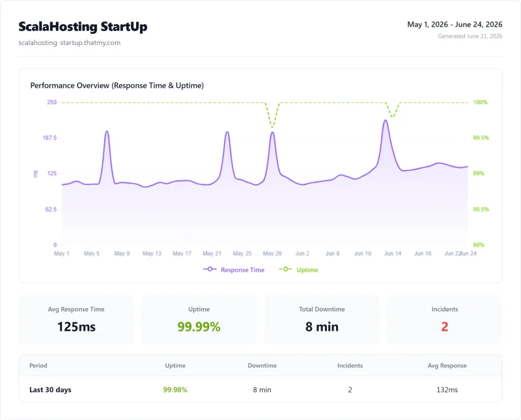Viewport: 521px width, 420px height.
Task: Click the Avg Response Time card label
Action: 76,309
